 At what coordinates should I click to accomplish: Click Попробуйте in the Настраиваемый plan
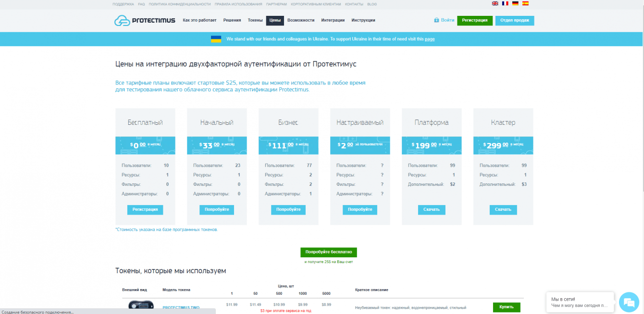pyautogui.click(x=360, y=210)
